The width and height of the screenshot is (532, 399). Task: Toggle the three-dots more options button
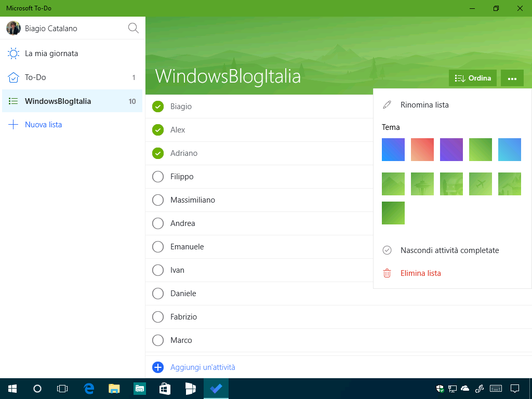(x=512, y=78)
